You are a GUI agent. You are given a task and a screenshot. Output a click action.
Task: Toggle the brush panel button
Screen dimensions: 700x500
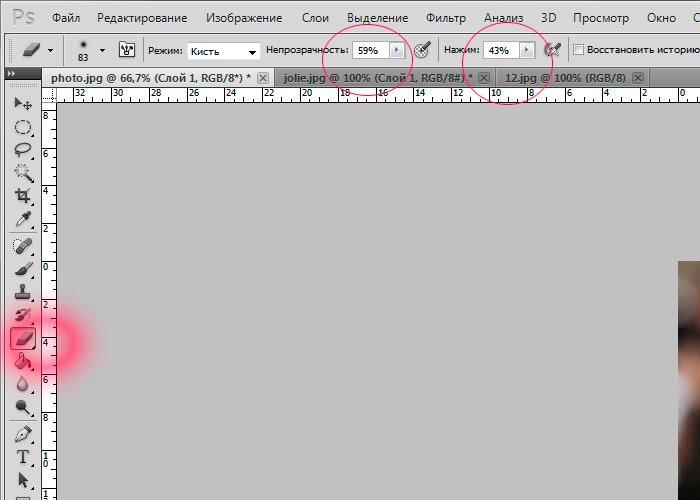point(127,50)
